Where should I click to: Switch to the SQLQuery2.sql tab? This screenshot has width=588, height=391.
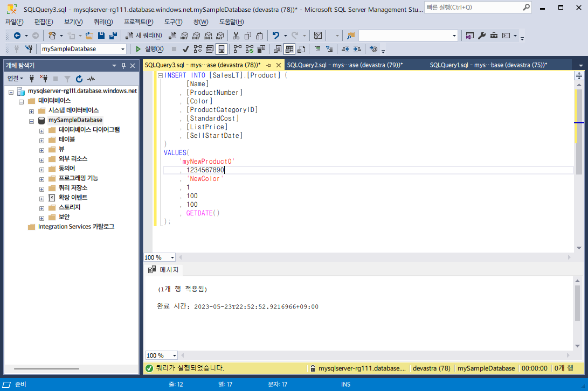[344, 65]
